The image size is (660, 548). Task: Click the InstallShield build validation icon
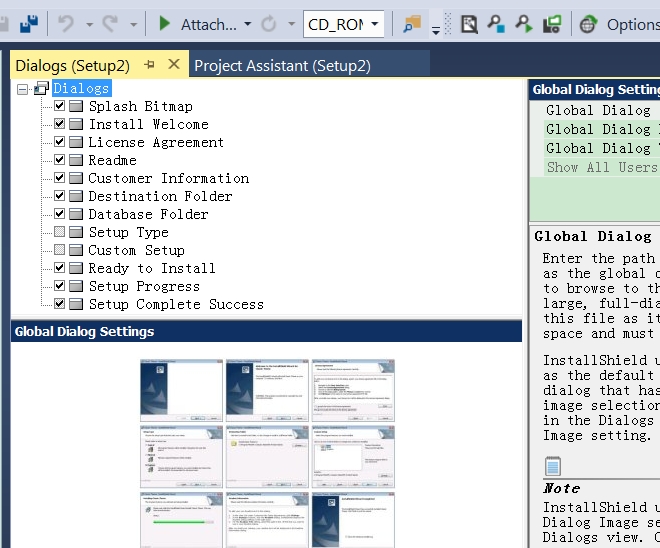(x=469, y=24)
